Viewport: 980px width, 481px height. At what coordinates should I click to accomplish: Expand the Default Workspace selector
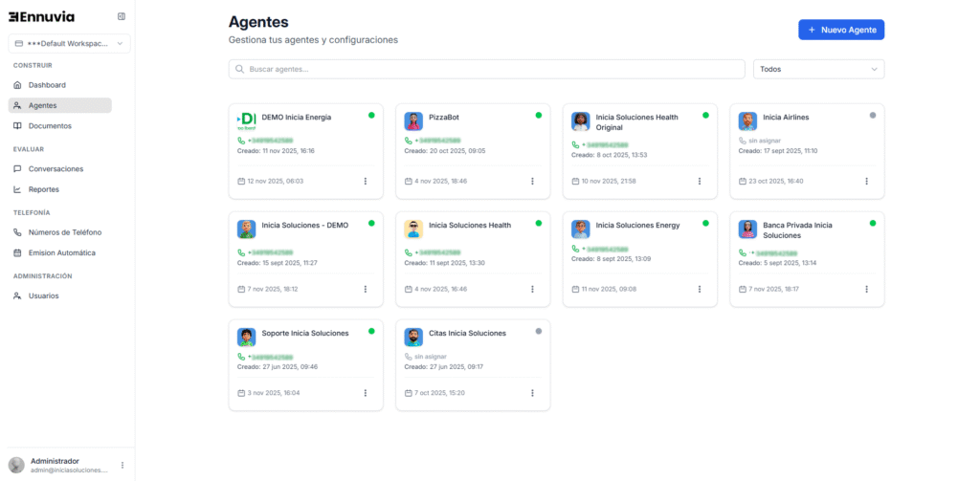[69, 43]
